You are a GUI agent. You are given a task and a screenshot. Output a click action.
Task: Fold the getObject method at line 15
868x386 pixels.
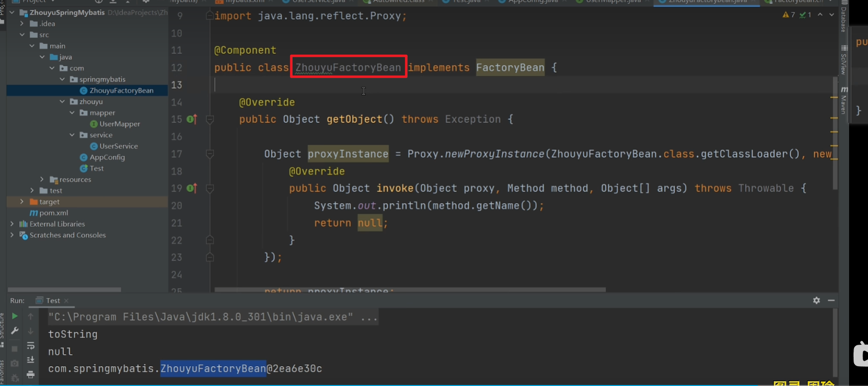210,119
